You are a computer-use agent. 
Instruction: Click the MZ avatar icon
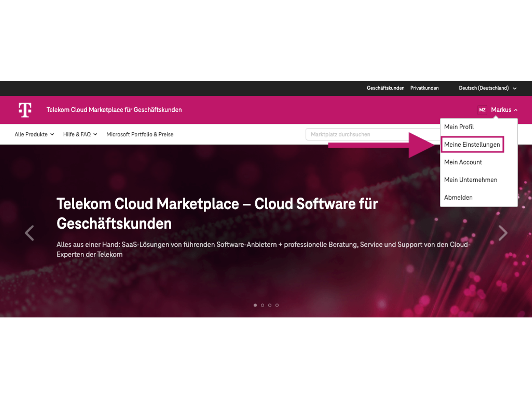pos(482,110)
